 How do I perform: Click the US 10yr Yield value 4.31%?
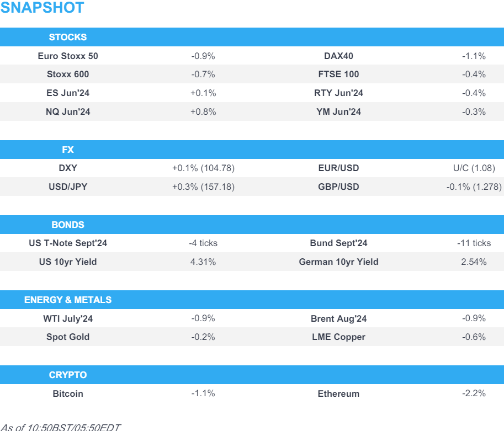point(203,262)
